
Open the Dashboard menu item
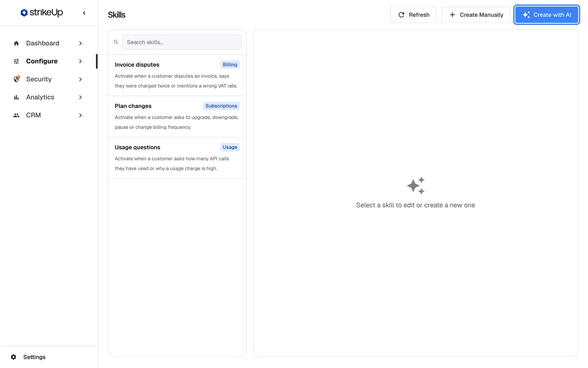point(48,43)
